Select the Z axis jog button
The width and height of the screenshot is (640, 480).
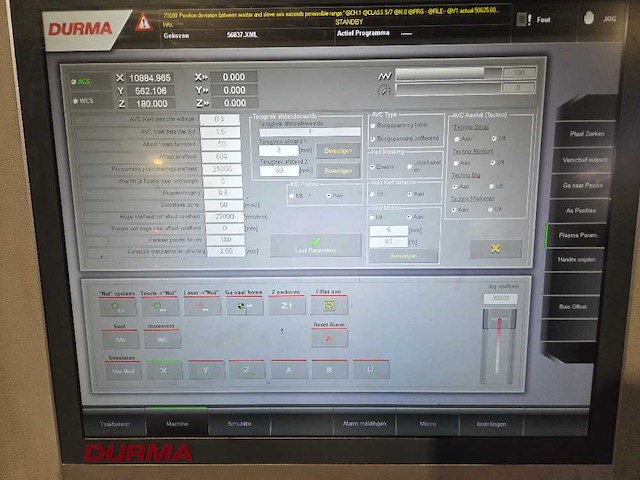tap(247, 370)
